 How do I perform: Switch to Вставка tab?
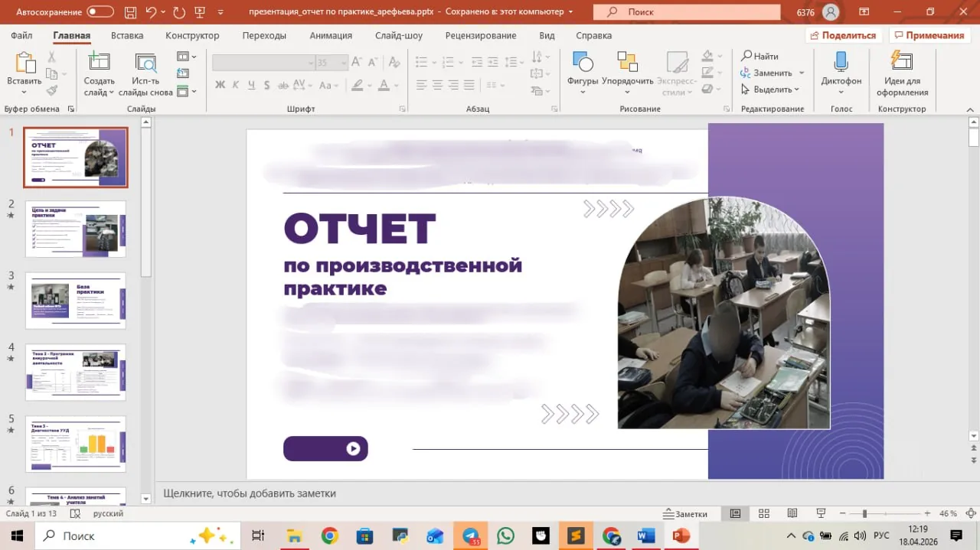click(x=127, y=35)
